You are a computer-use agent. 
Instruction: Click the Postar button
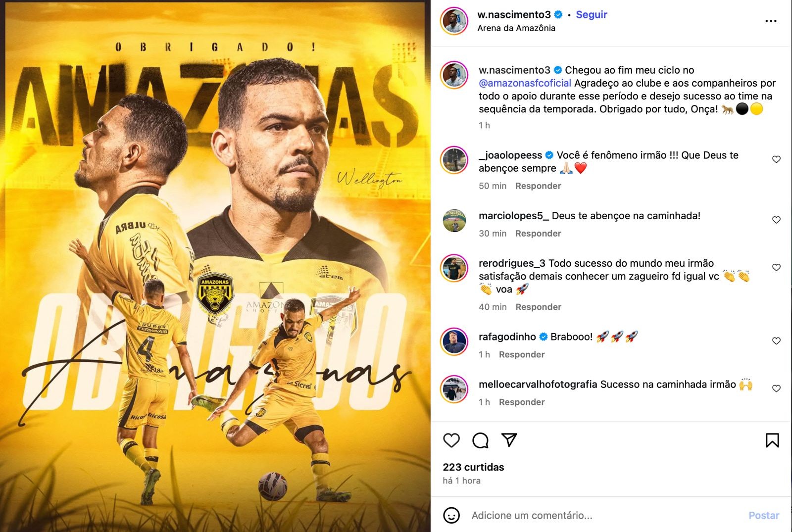(764, 516)
